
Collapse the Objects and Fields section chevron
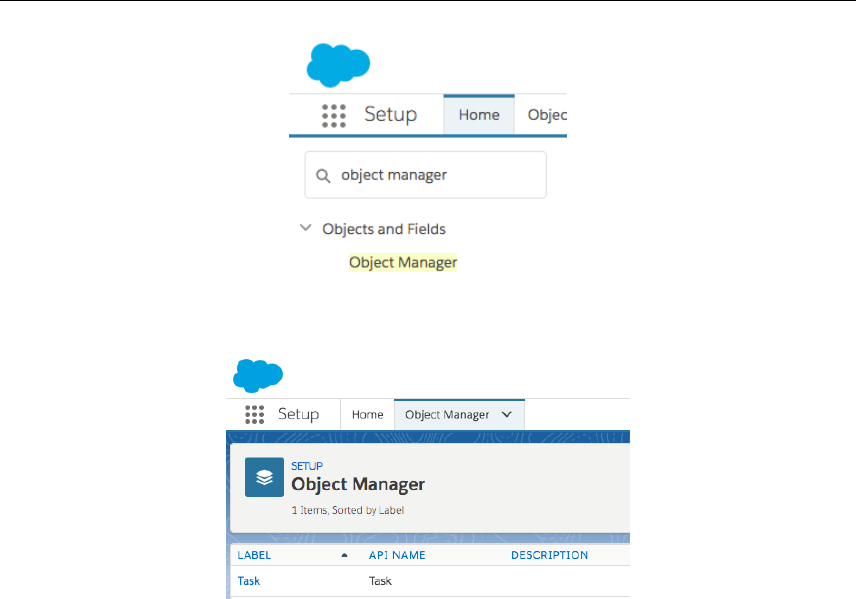[306, 228]
